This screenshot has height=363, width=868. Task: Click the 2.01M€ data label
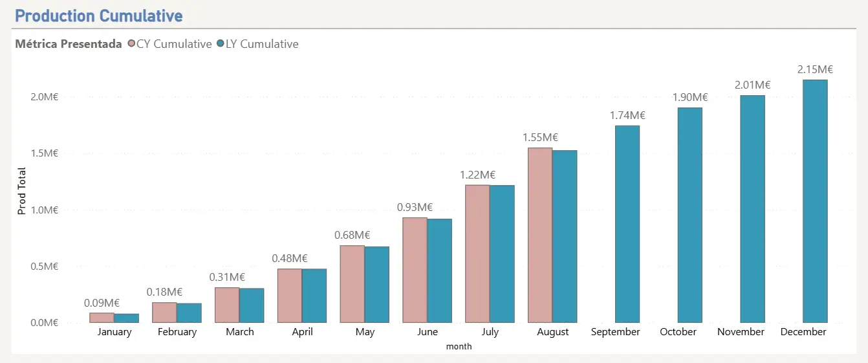tap(753, 85)
